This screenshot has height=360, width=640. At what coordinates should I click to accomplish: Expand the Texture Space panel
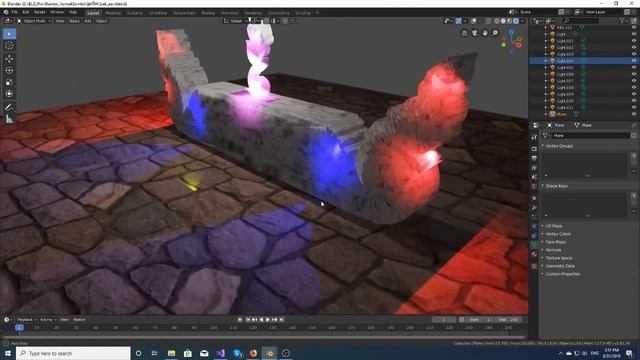[x=559, y=258]
